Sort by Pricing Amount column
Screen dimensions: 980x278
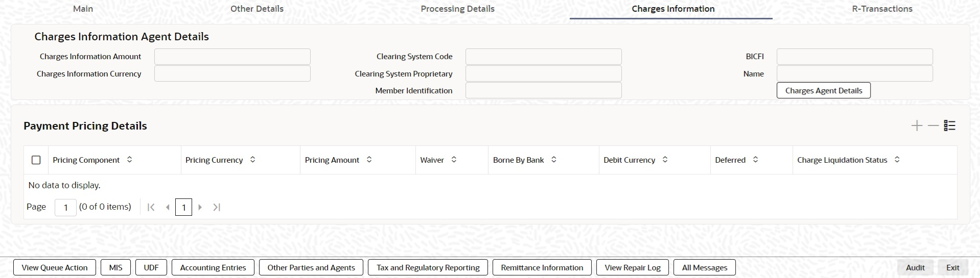[x=369, y=160]
